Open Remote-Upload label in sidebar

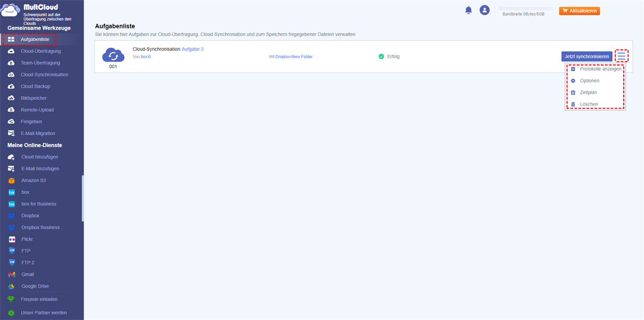coord(38,110)
